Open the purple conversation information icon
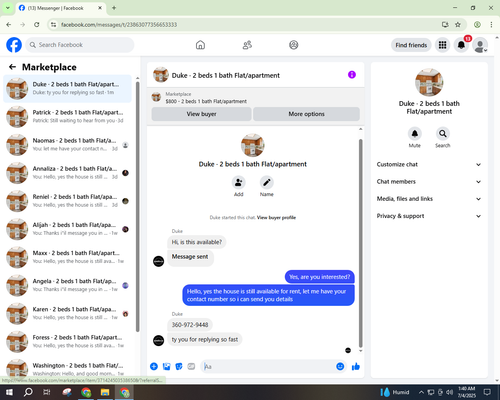 (x=352, y=75)
